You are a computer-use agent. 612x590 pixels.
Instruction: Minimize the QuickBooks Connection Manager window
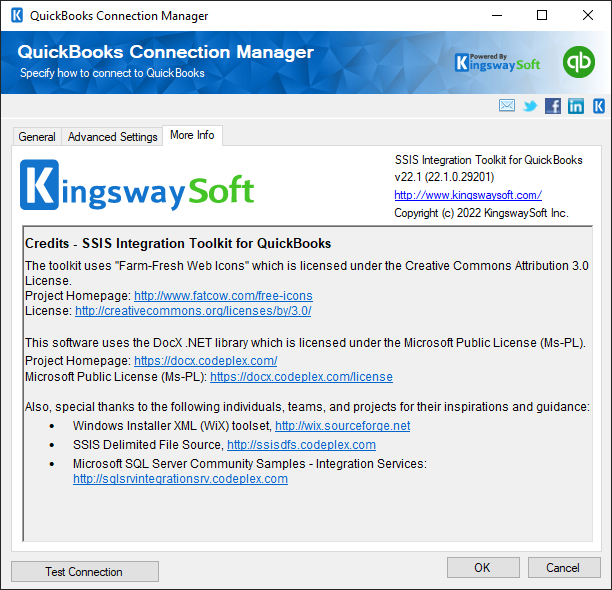[497, 16]
